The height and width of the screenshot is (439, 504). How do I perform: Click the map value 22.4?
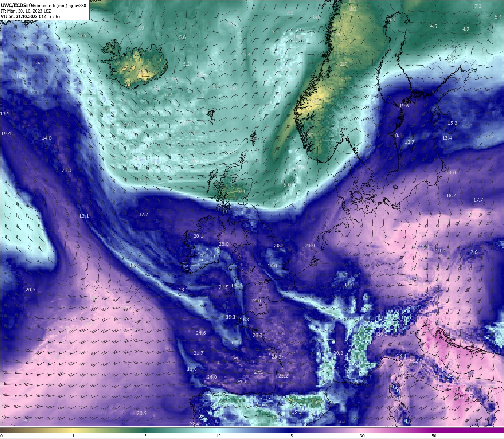tap(194, 424)
